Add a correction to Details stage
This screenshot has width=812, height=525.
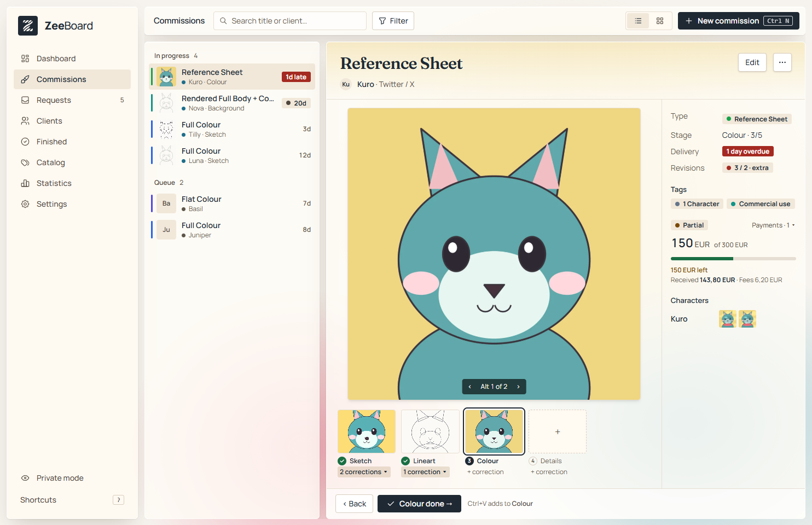549,472
